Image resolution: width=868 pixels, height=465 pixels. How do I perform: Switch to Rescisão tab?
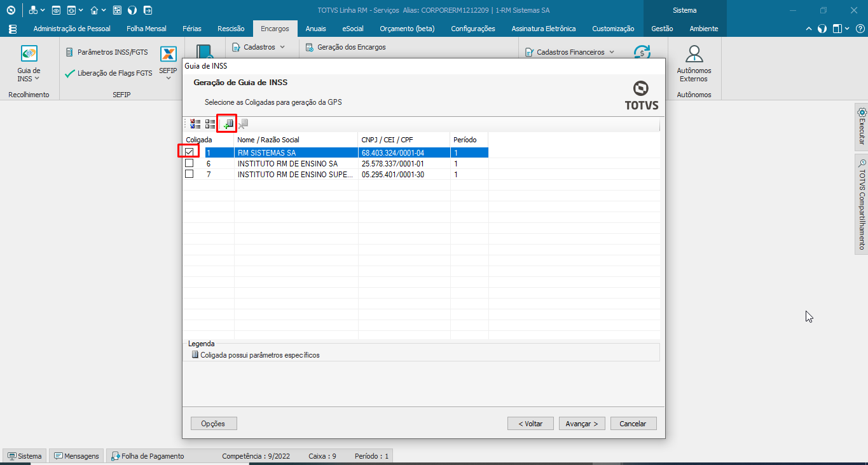(x=231, y=29)
